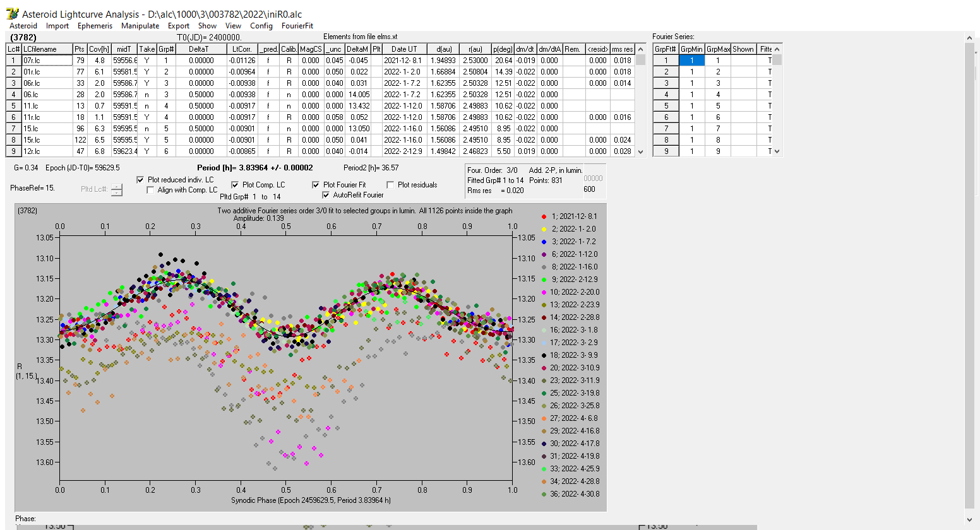Click black legend dot for 18; 2022- 3- 9.9

point(544,355)
